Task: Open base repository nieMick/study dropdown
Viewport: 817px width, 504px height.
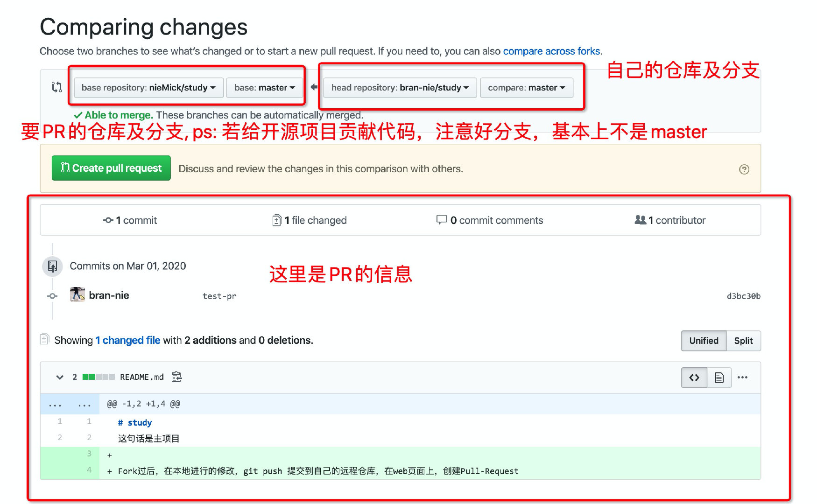Action: (x=148, y=88)
